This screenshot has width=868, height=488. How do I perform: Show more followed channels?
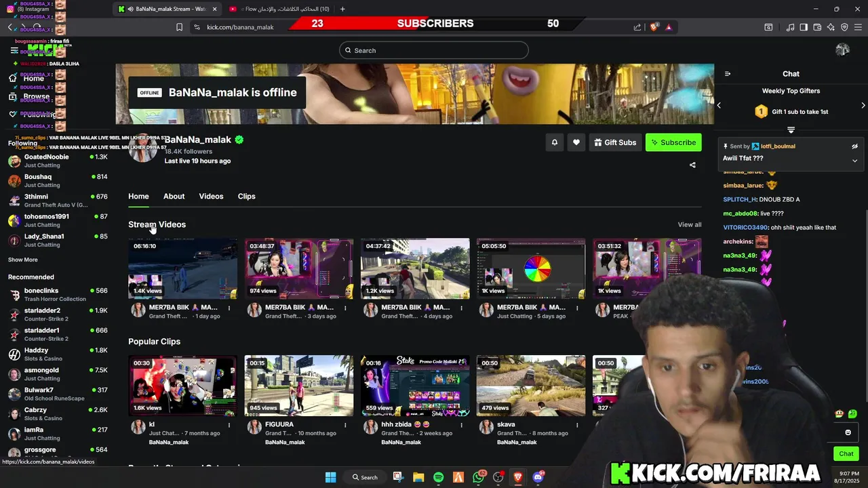[22, 260]
